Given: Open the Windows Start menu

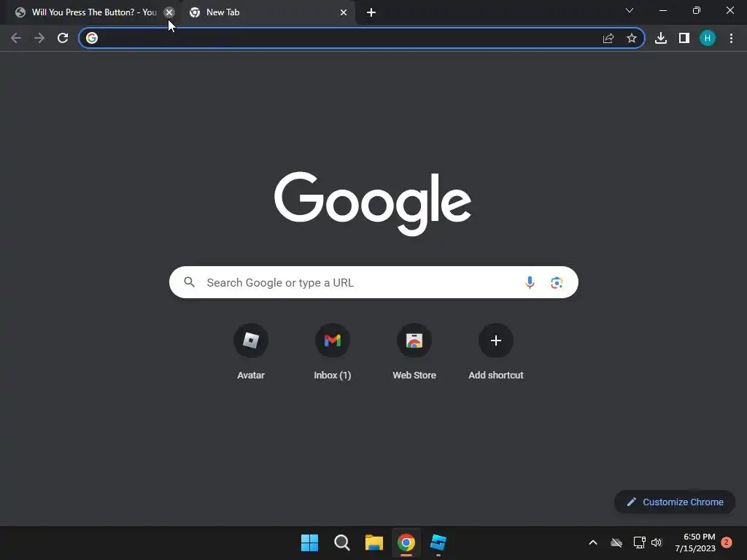Looking at the screenshot, I should point(309,542).
